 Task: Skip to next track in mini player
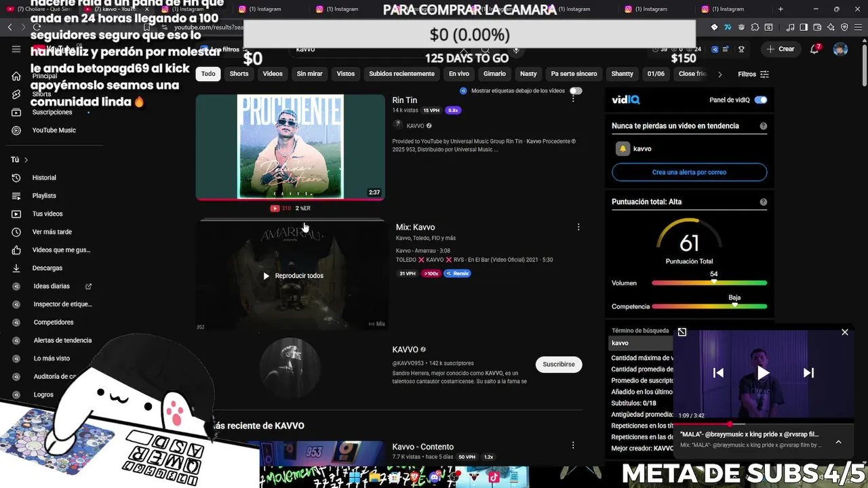(808, 373)
